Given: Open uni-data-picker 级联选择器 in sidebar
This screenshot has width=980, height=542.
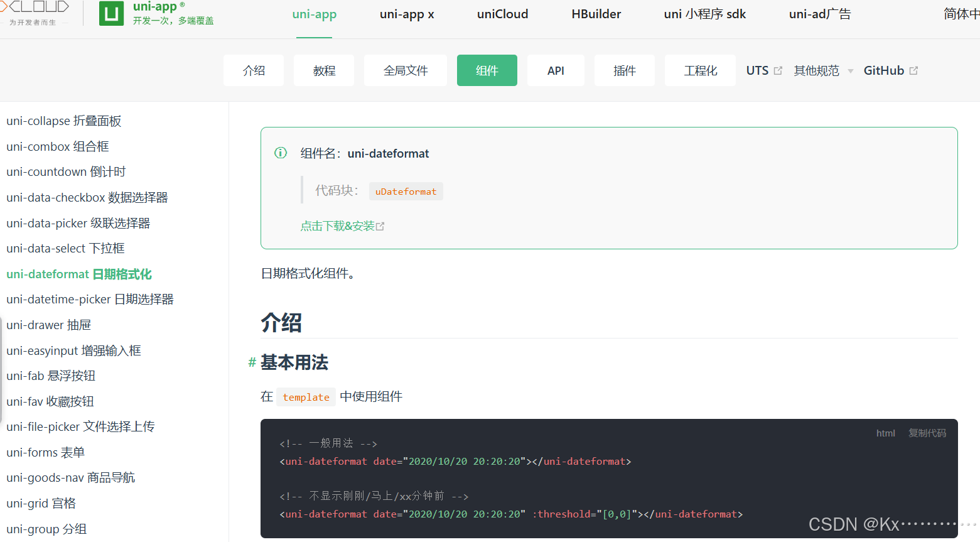Looking at the screenshot, I should click(x=78, y=223).
